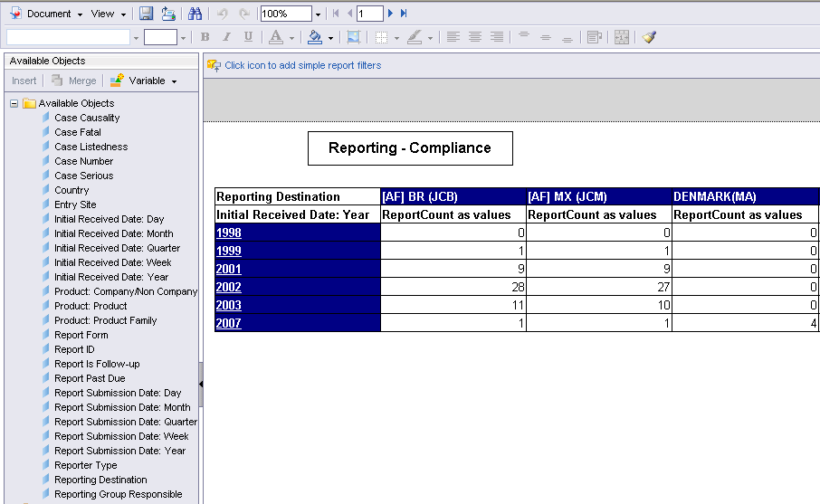This screenshot has width=820, height=504.
Task: Toggle Italic formatting
Action: (x=226, y=37)
